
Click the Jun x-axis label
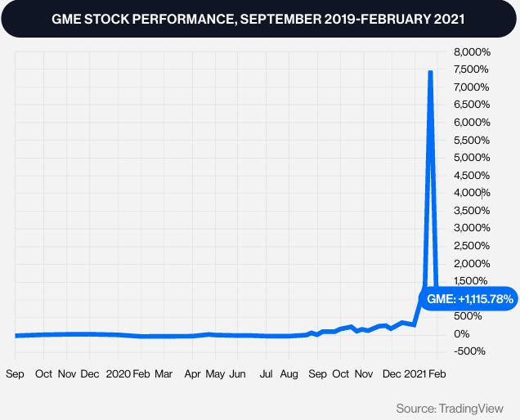[x=237, y=374]
